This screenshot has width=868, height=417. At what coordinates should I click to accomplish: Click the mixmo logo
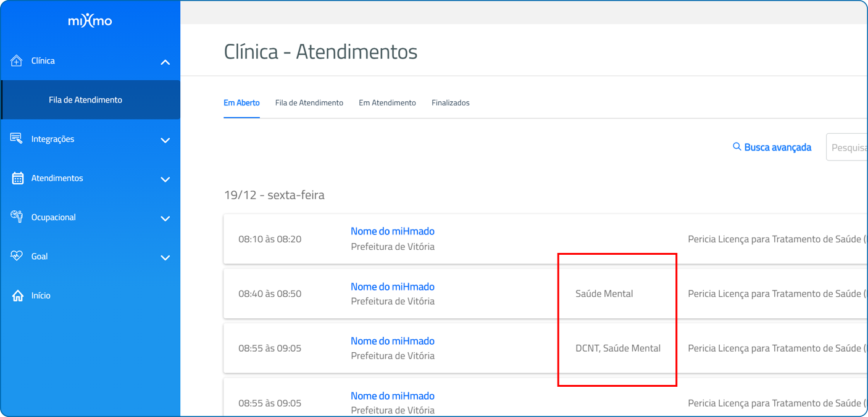(90, 21)
